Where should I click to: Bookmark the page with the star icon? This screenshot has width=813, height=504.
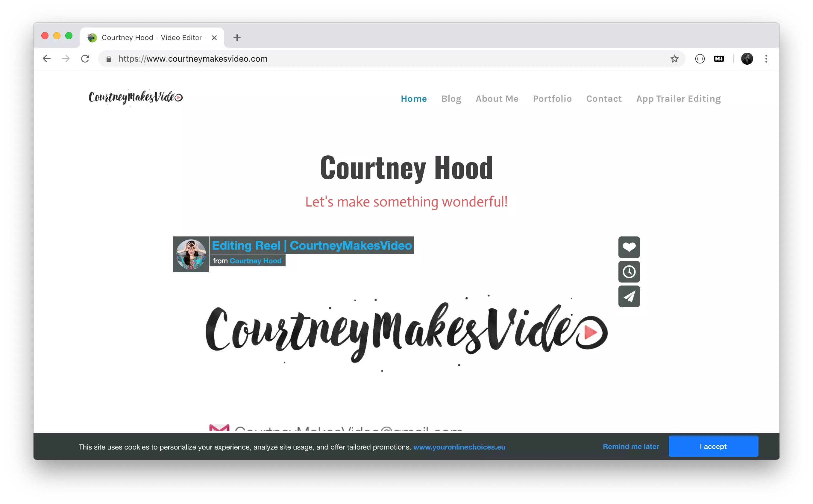pyautogui.click(x=674, y=59)
